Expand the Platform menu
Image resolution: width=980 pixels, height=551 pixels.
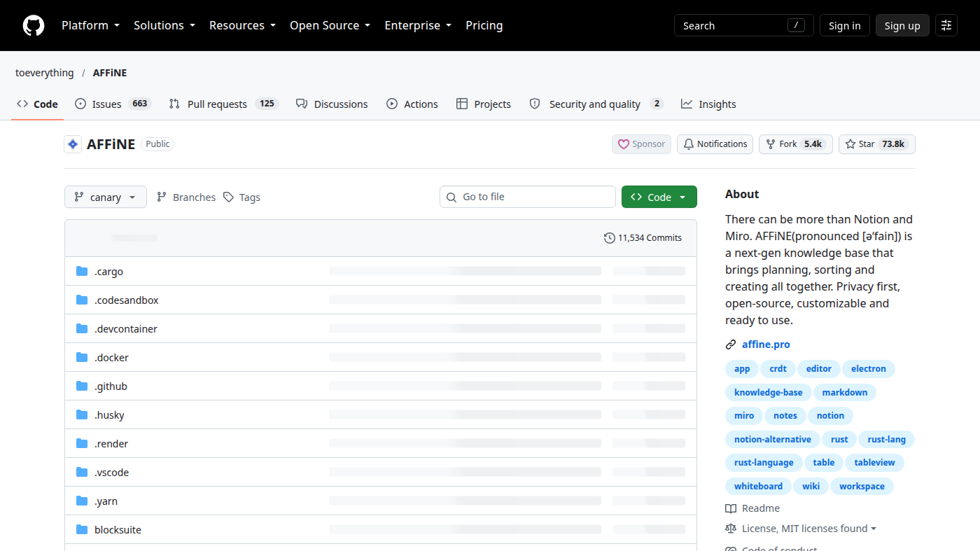point(90,25)
